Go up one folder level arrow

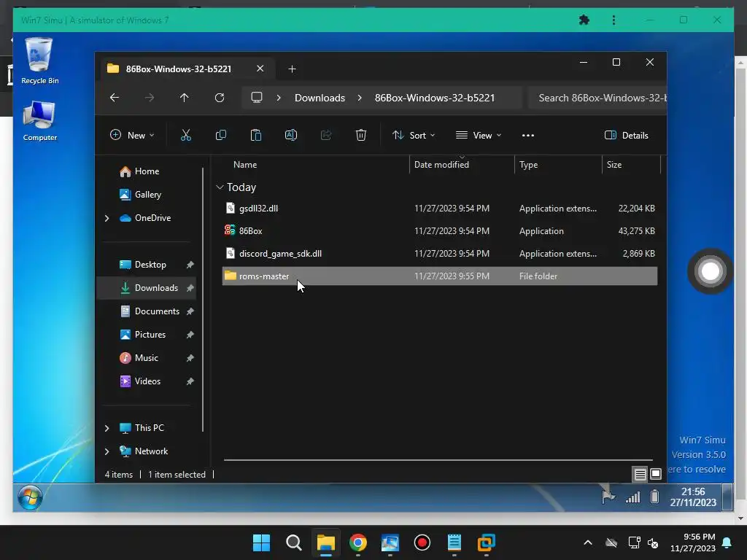tap(185, 98)
